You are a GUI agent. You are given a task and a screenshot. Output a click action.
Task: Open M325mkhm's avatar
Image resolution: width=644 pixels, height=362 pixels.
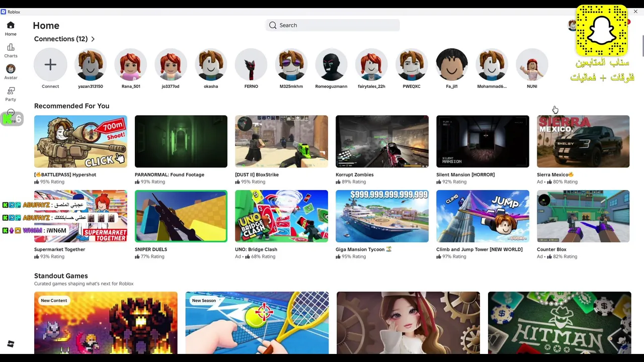pos(291,64)
